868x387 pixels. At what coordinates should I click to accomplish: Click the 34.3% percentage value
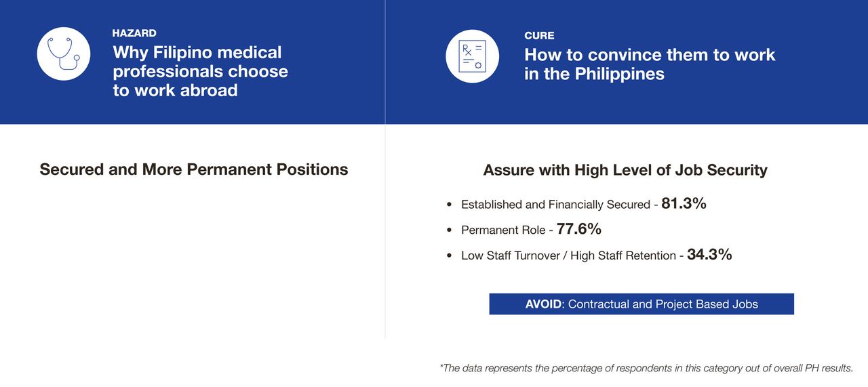pos(709,255)
